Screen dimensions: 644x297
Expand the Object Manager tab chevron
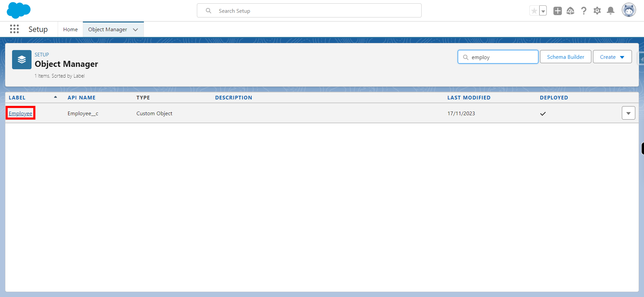[136, 30]
